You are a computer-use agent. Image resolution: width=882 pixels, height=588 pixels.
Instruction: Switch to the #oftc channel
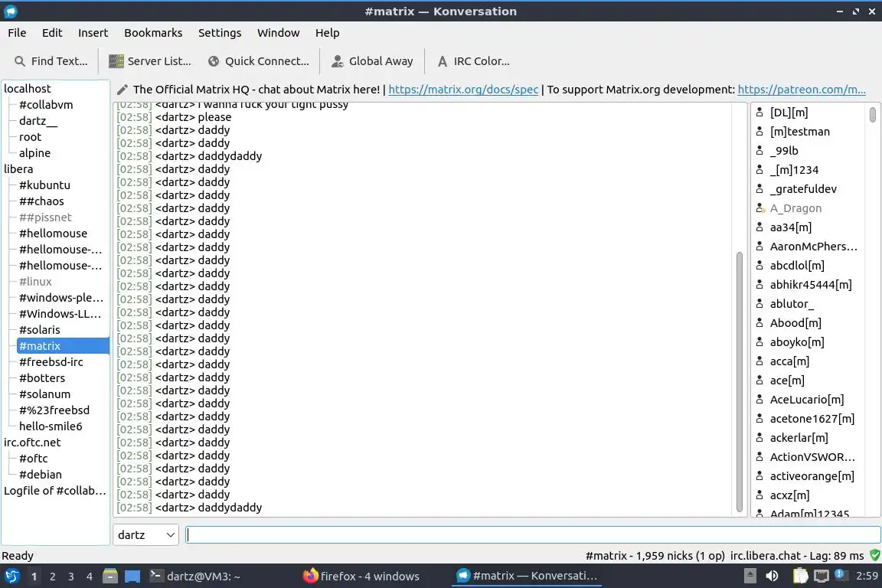coord(34,459)
